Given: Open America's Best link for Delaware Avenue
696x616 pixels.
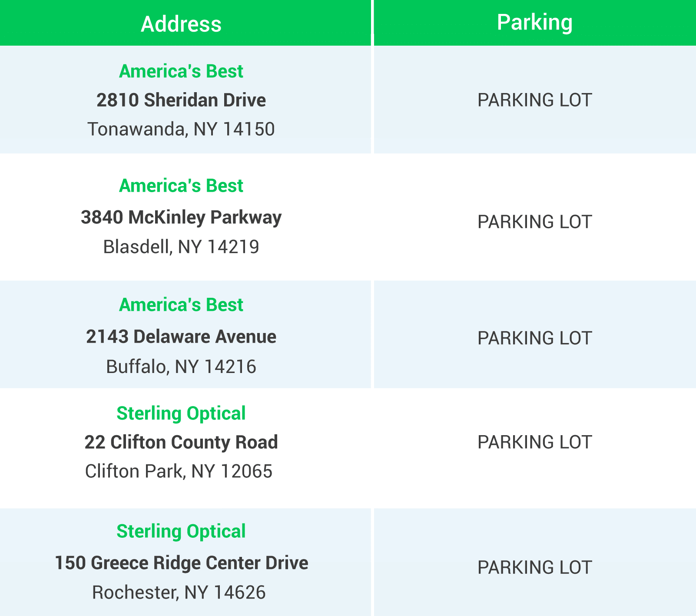Looking at the screenshot, I should point(181,305).
